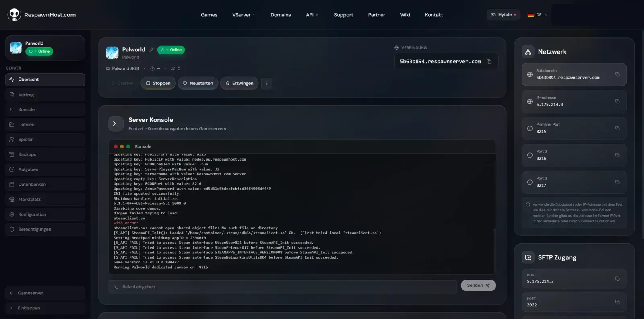Viewport: 644px width, 319px height.
Task: Open the Hytale promo button
Action: pos(504,15)
